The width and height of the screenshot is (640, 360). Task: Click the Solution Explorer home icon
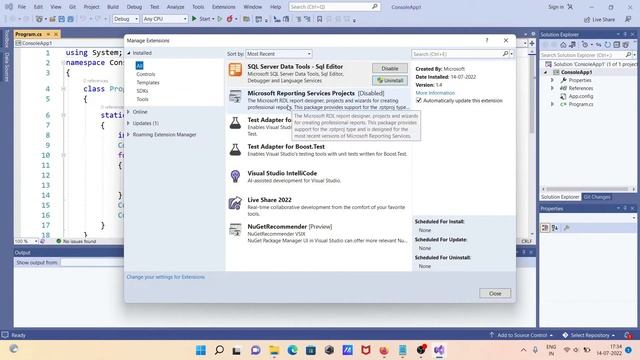click(x=563, y=45)
